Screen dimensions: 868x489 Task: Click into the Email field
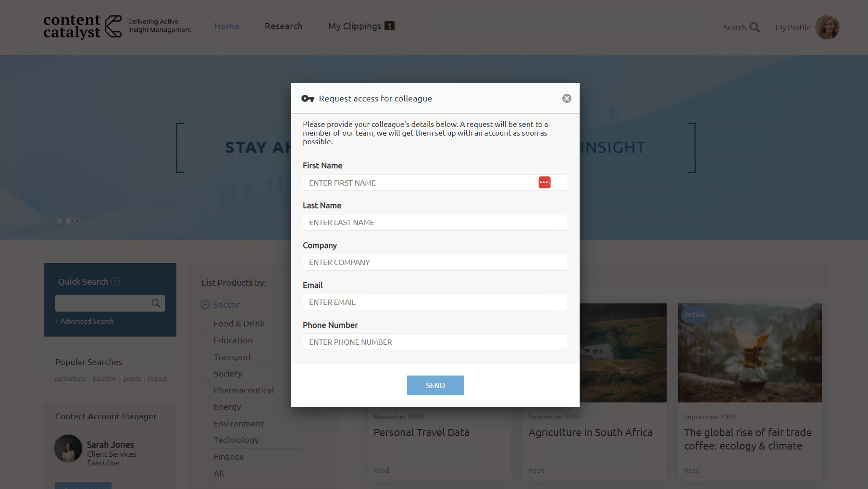pyautogui.click(x=435, y=302)
